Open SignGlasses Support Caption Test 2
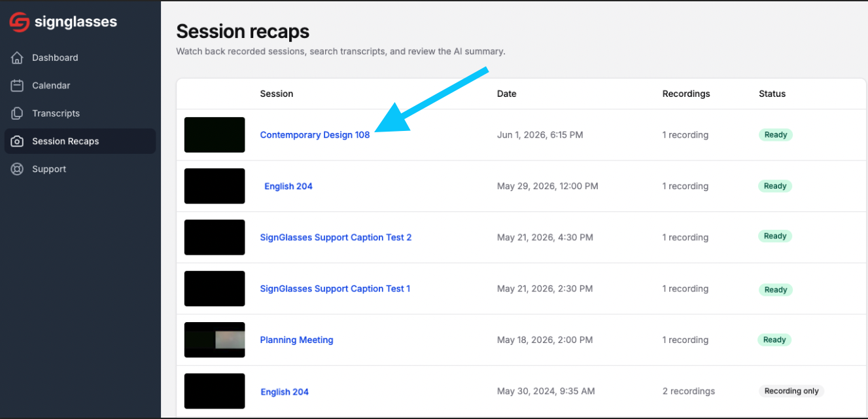This screenshot has width=868, height=419. pyautogui.click(x=336, y=237)
